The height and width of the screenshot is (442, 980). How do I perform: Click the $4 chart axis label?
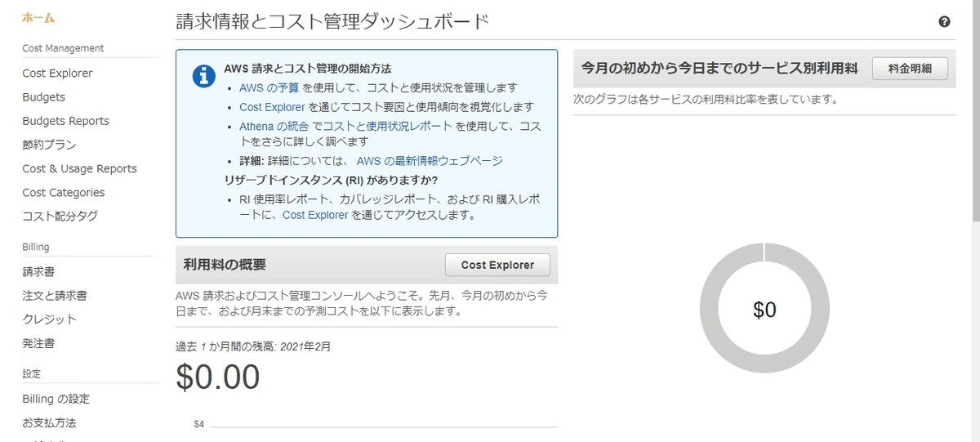[x=198, y=424]
